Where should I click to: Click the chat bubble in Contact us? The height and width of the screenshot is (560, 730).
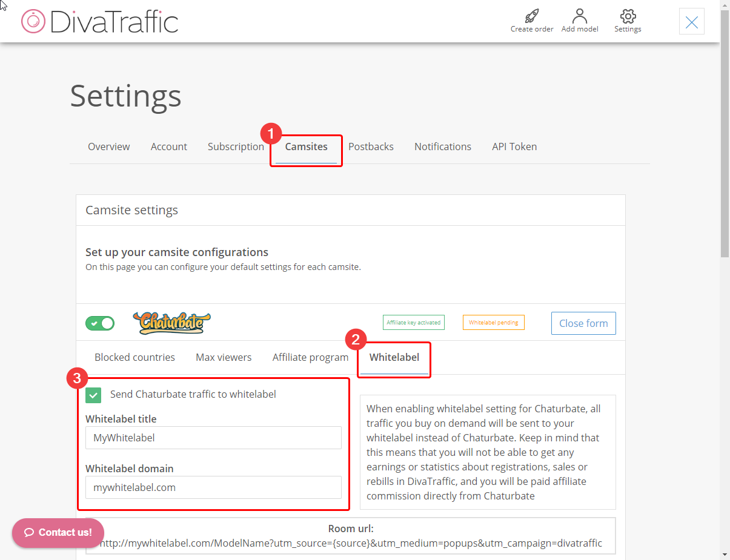click(28, 533)
